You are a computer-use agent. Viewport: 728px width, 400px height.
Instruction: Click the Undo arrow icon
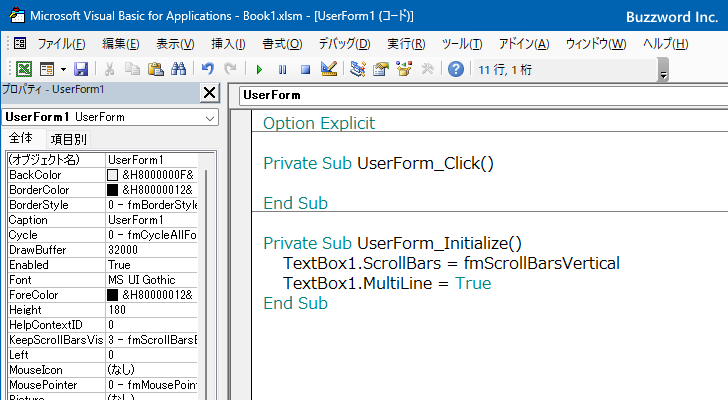tap(208, 69)
